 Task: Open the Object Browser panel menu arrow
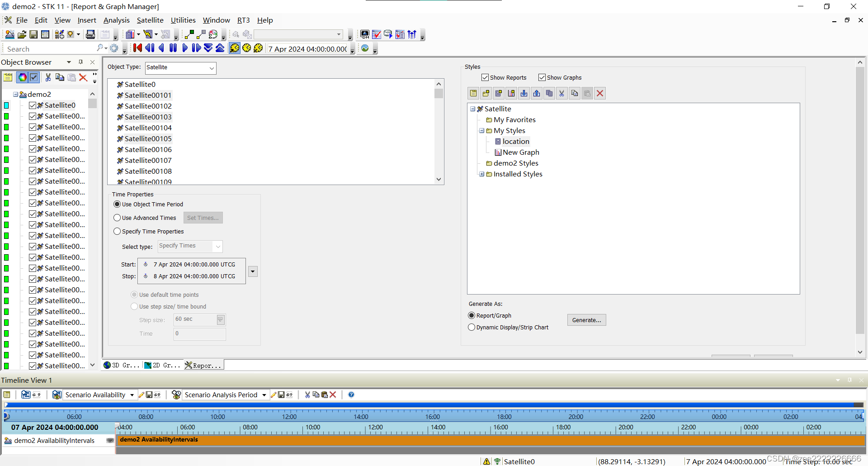[69, 62]
